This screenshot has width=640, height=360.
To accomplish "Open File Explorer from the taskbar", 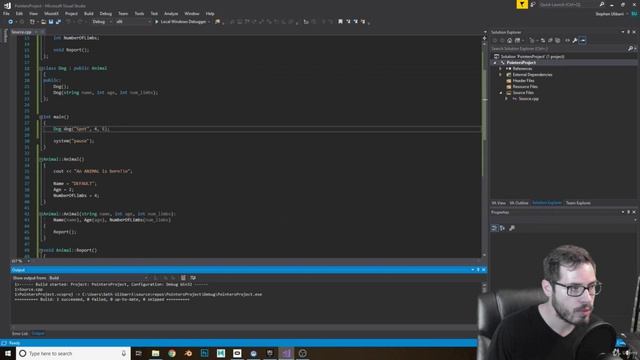I will (x=156, y=353).
